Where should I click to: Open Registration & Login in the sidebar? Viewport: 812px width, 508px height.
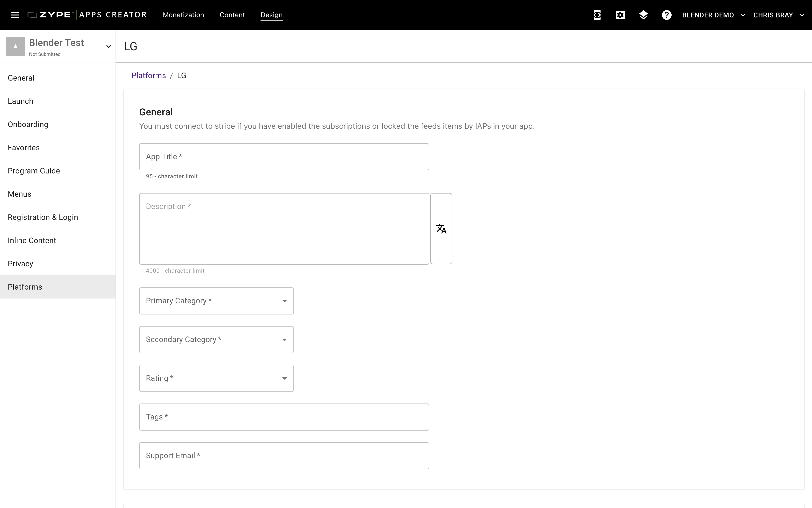point(58,217)
